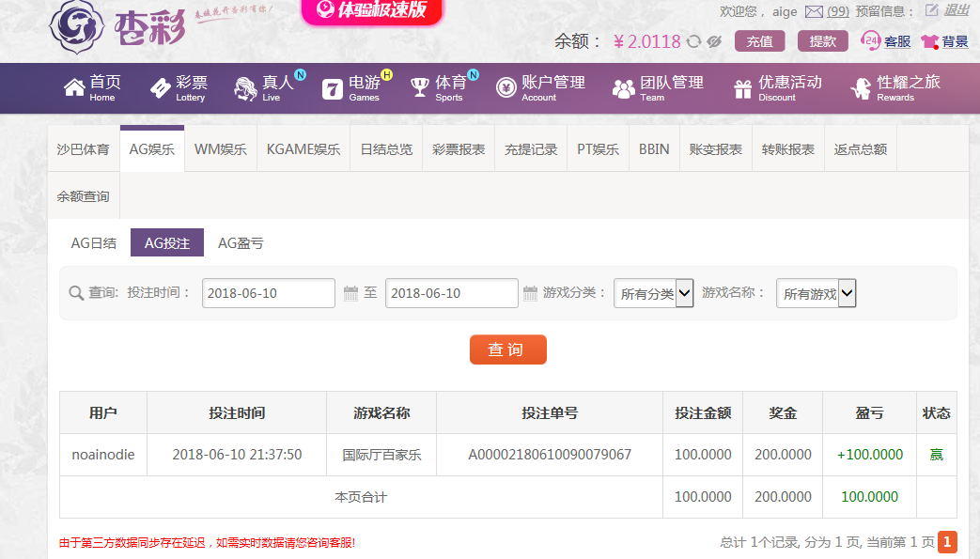The image size is (980, 559).
Task: Select the AG日结 sub-tab
Action: tap(94, 242)
